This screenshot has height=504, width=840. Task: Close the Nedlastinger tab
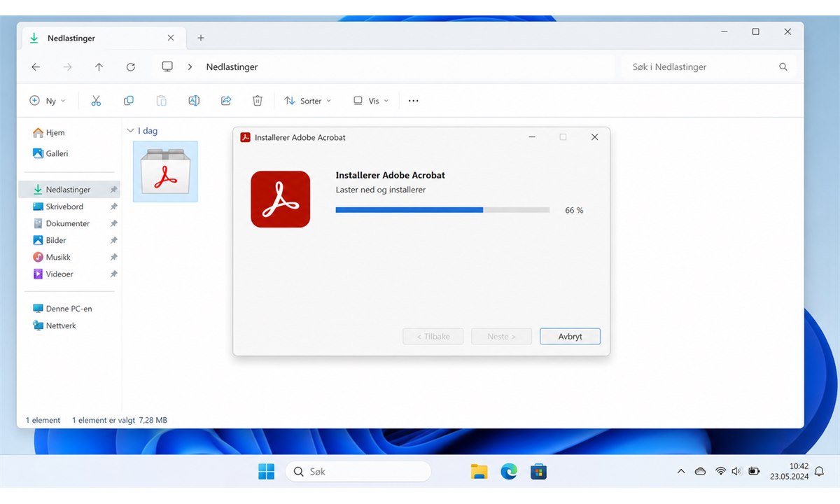point(171,38)
